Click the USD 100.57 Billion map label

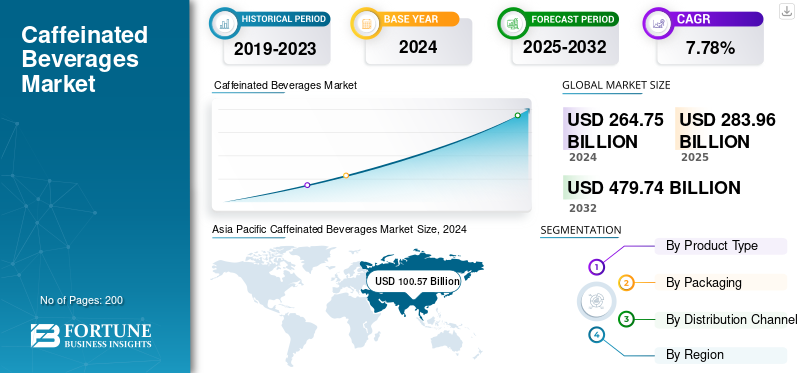(x=417, y=281)
